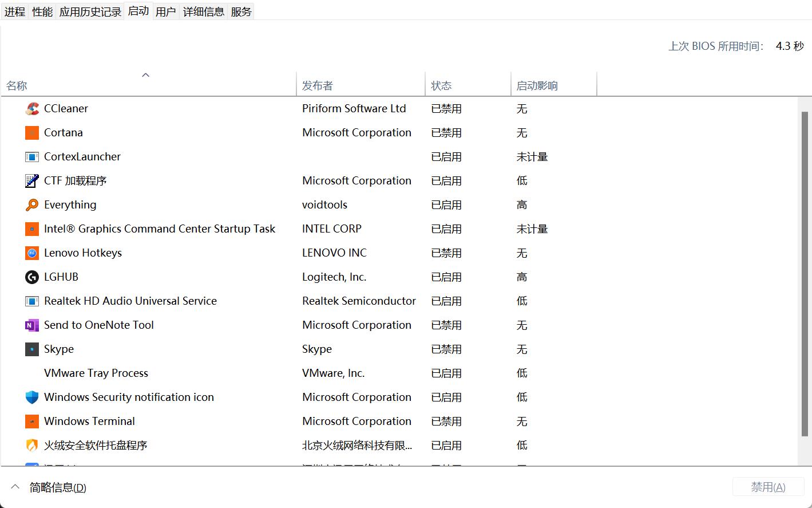Click the 高 impact value for LGHUB
The width and height of the screenshot is (812, 508).
click(x=522, y=277)
